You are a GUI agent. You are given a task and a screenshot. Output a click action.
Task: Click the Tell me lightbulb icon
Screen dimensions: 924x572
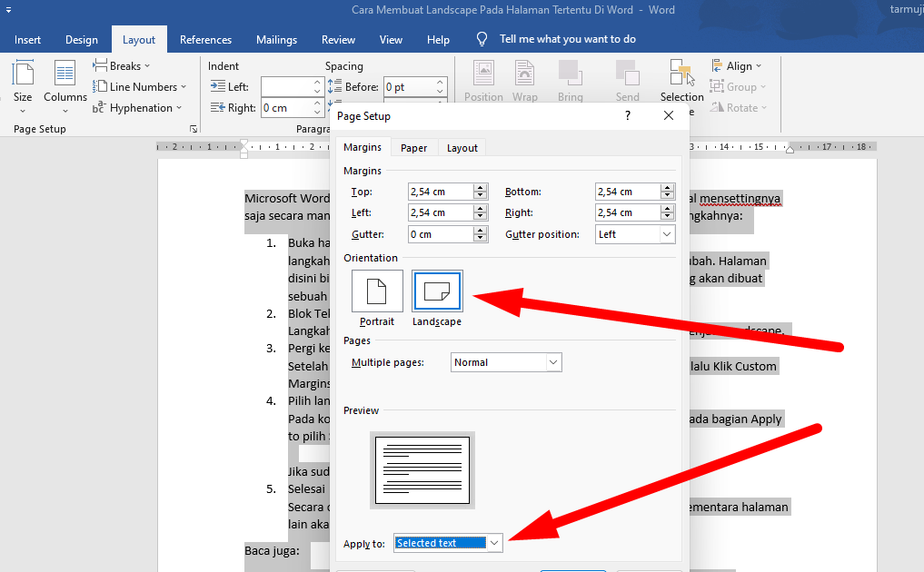[x=482, y=39]
